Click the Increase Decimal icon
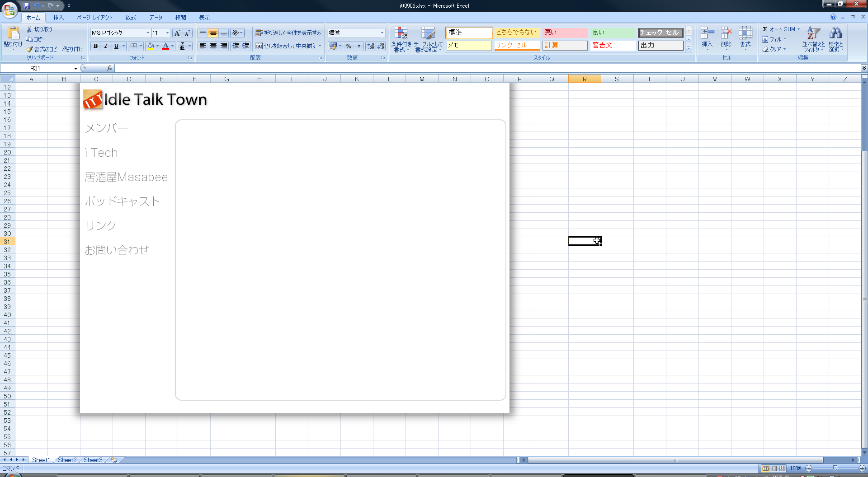868x477 pixels. pos(371,46)
